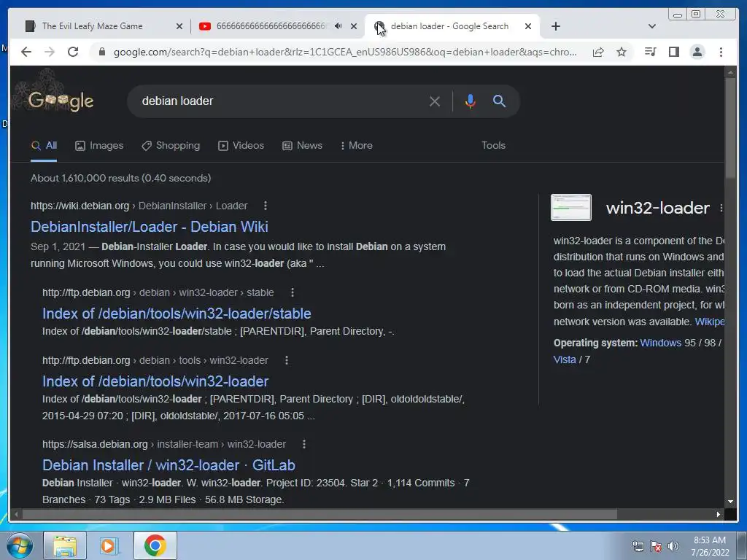747x560 pixels.
Task: Open DebianInstaller/Loader - Debian Wiki link
Action: click(149, 227)
